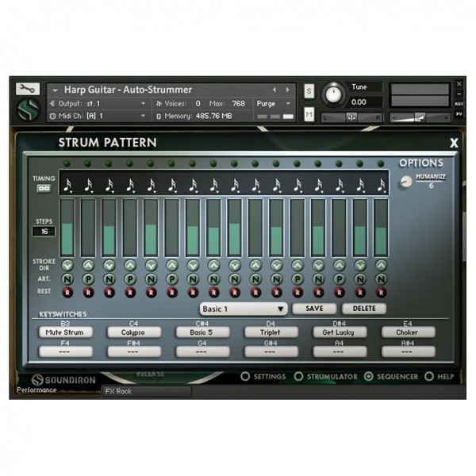This screenshot has height=476, width=476.
Task: Change note duration of step 1
Action: click(67, 185)
